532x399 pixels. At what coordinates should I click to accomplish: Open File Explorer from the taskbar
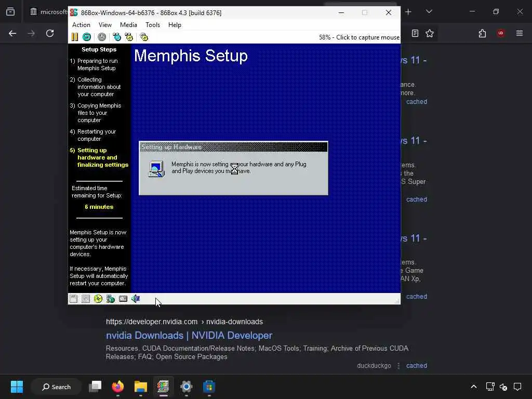140,387
